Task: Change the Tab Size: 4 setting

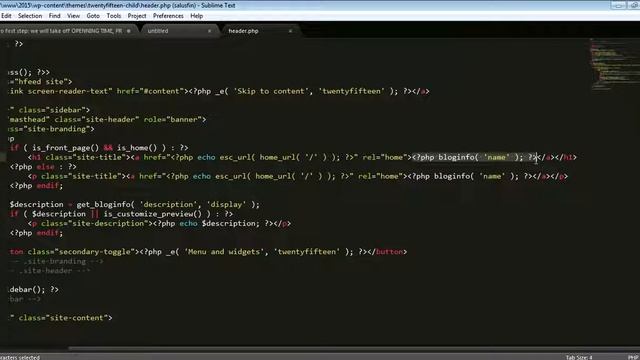Action: (579, 357)
